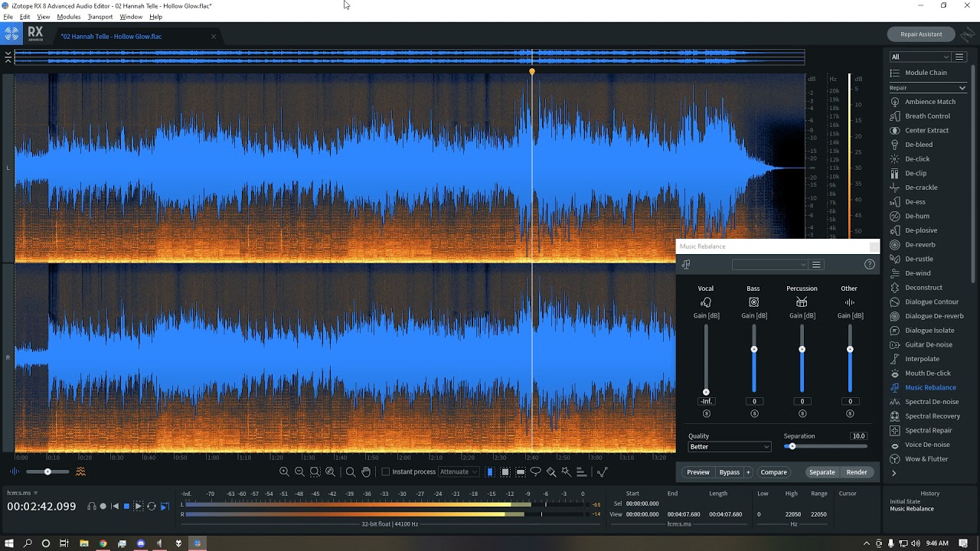Select the grab and drag hand tool
This screenshot has width=980, height=551.
(x=366, y=472)
